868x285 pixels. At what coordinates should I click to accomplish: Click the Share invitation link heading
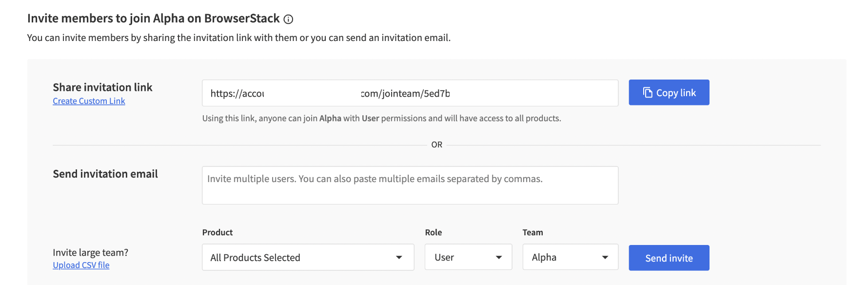(102, 87)
